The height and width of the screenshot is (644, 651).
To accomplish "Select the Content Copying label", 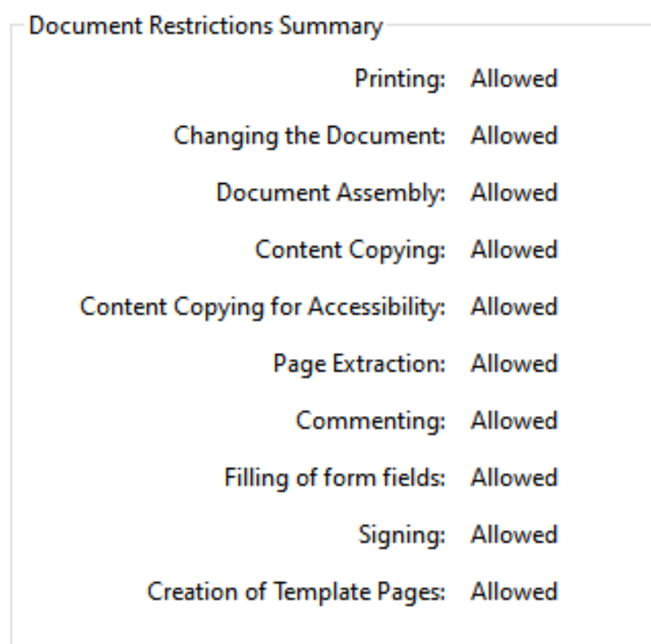I will (350, 250).
